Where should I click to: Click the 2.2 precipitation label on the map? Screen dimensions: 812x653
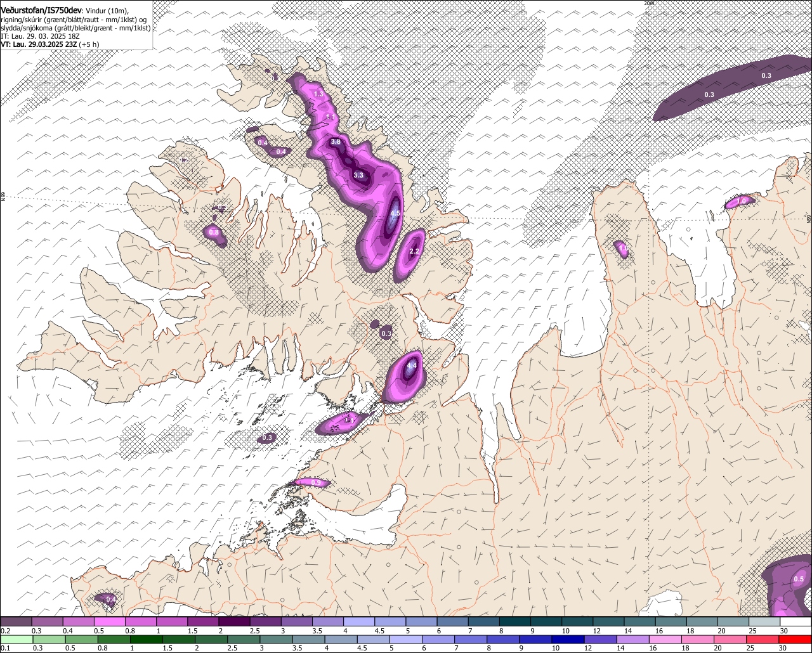414,252
